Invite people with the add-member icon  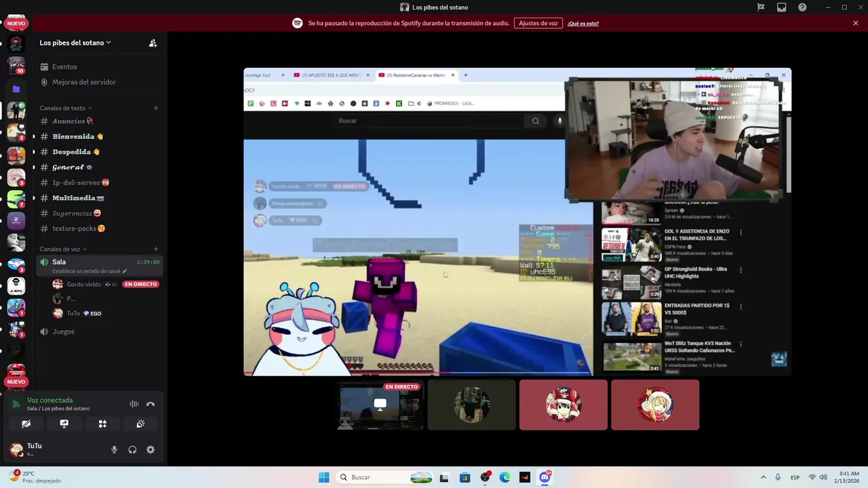[x=153, y=43]
